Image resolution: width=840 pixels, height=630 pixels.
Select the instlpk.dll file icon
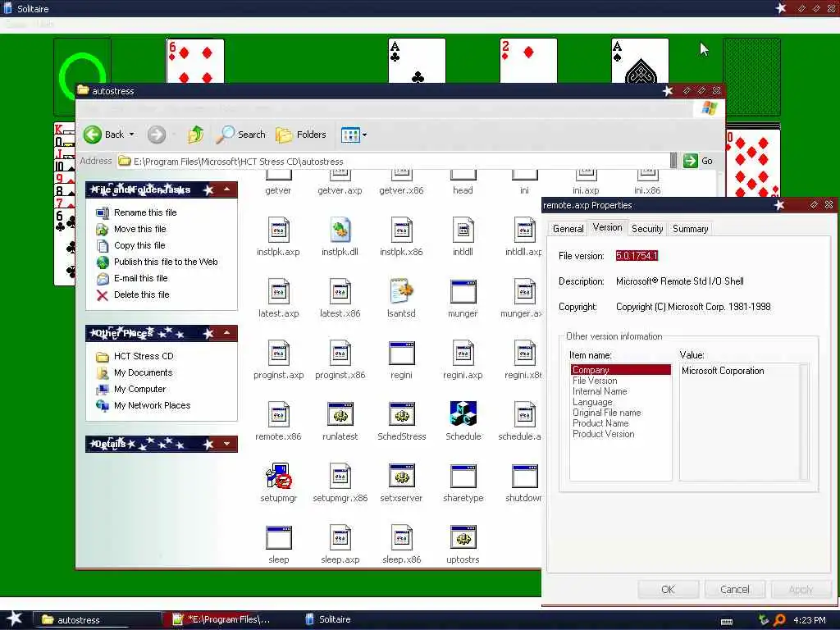point(340,231)
